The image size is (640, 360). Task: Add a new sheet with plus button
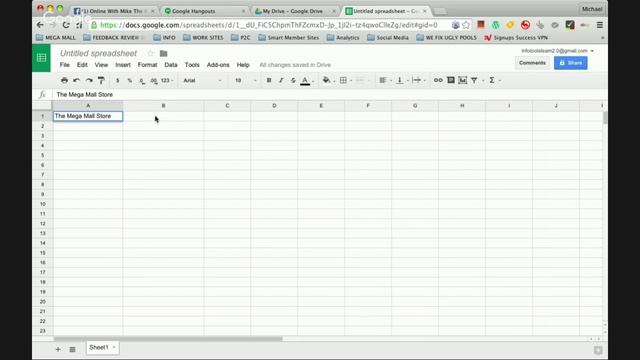pyautogui.click(x=58, y=349)
